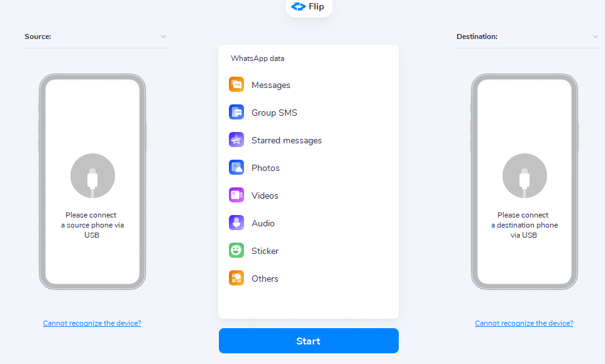Open the Destination device dropdown
Viewport: 605px width, 364px height.
pyautogui.click(x=528, y=36)
